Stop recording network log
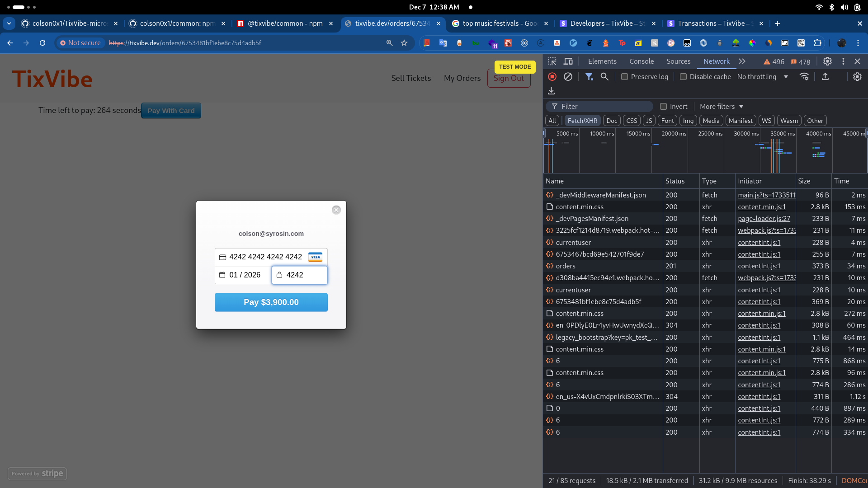This screenshot has width=868, height=488. [552, 77]
